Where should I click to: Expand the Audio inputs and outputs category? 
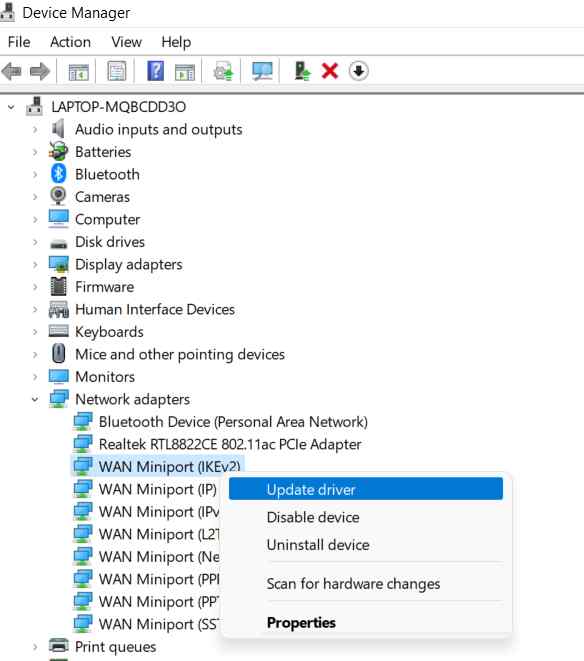[x=35, y=129]
